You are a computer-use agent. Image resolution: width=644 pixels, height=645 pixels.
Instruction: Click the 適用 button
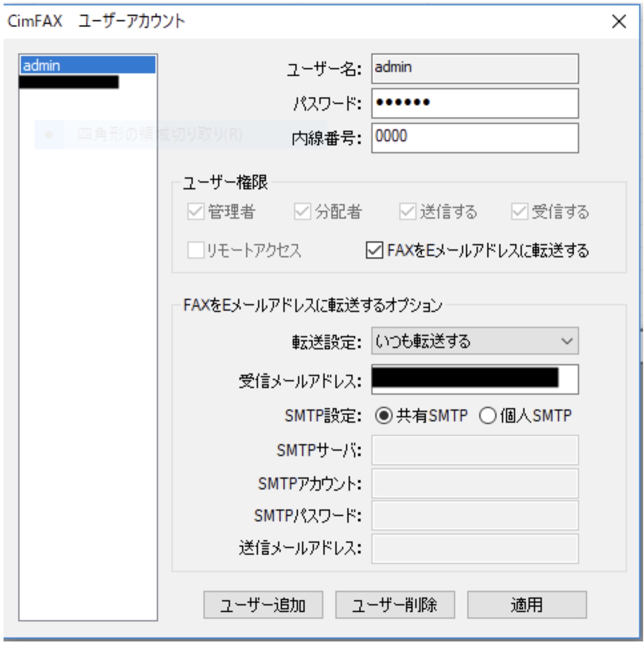point(527,605)
